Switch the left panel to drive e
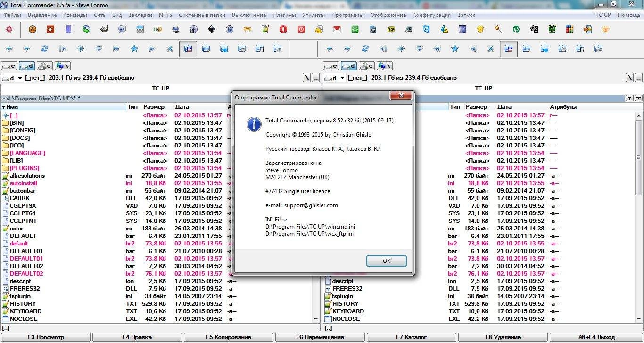Viewport: 644px width, 343px height. point(45,66)
